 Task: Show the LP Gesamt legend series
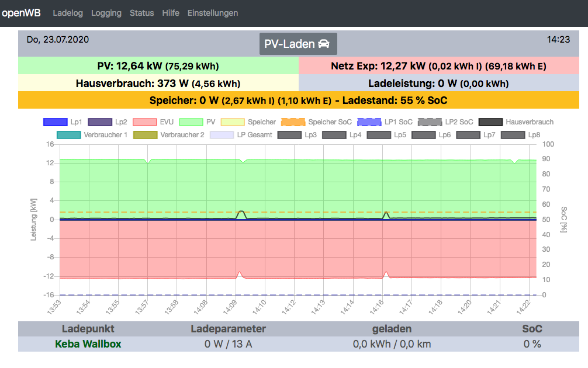point(222,135)
